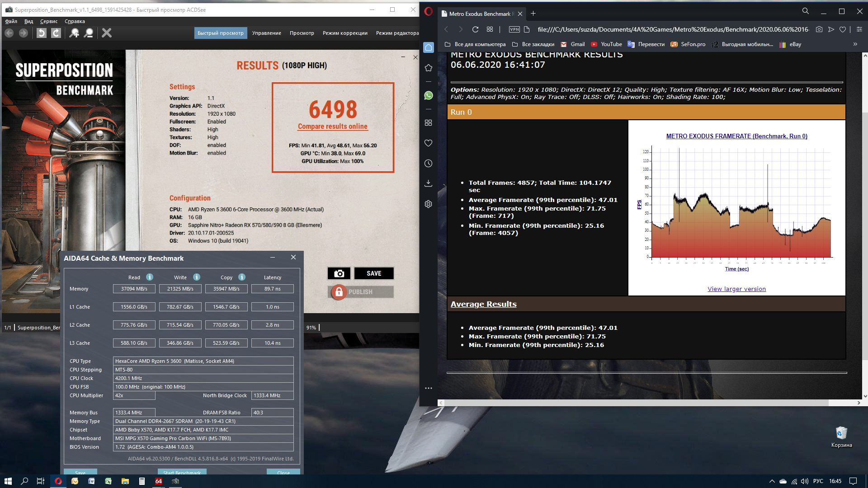Expand hidden bookmarks bar chevron
868x488 pixels.
tap(855, 44)
